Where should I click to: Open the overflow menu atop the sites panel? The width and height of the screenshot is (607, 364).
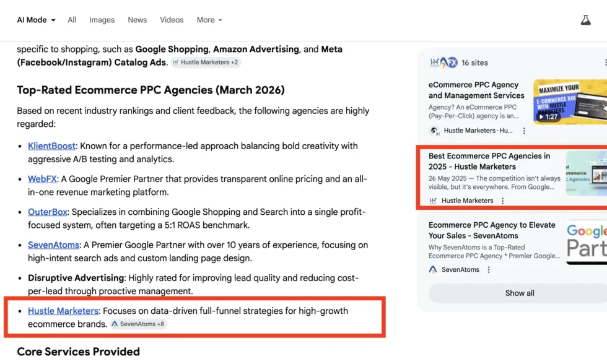pos(605,62)
